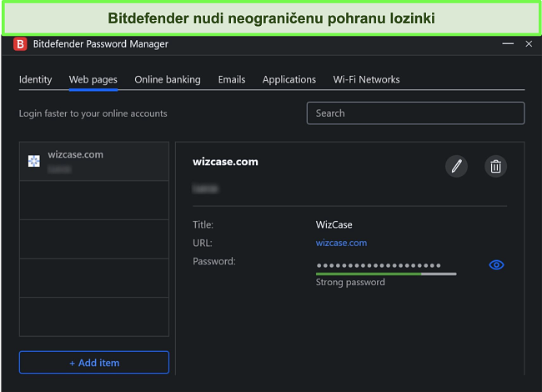This screenshot has width=542, height=392.
Task: Click the 'URL:' field label
Action: (203, 243)
